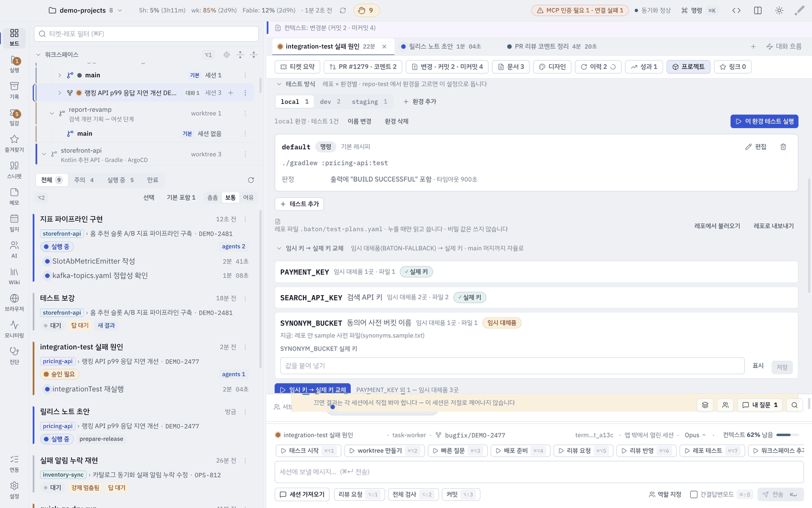812x508 pixels.
Task: Click the search magnifier icon above composer
Action: tap(795, 405)
